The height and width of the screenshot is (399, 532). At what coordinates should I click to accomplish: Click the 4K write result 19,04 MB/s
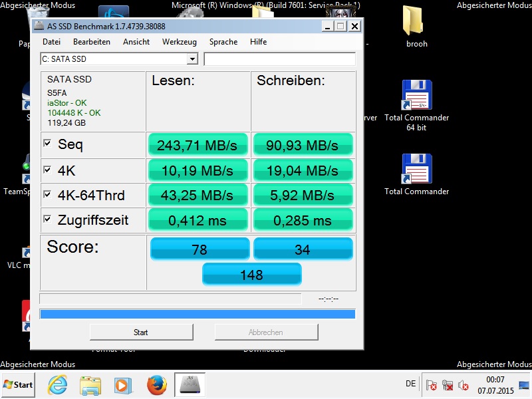click(303, 170)
